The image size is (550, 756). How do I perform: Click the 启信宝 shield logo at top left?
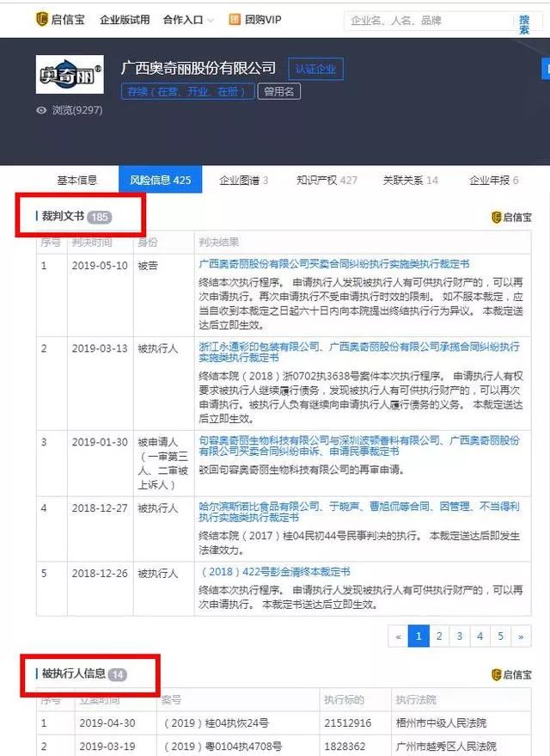pos(42,19)
